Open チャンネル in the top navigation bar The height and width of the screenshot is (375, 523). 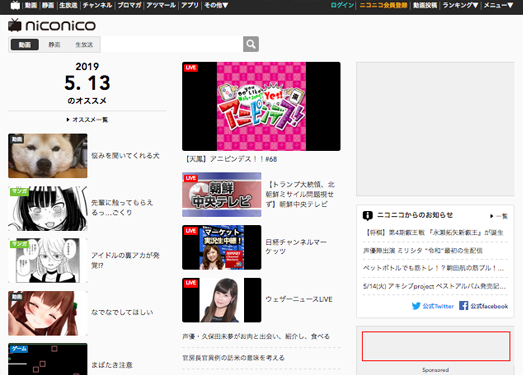tap(97, 5)
